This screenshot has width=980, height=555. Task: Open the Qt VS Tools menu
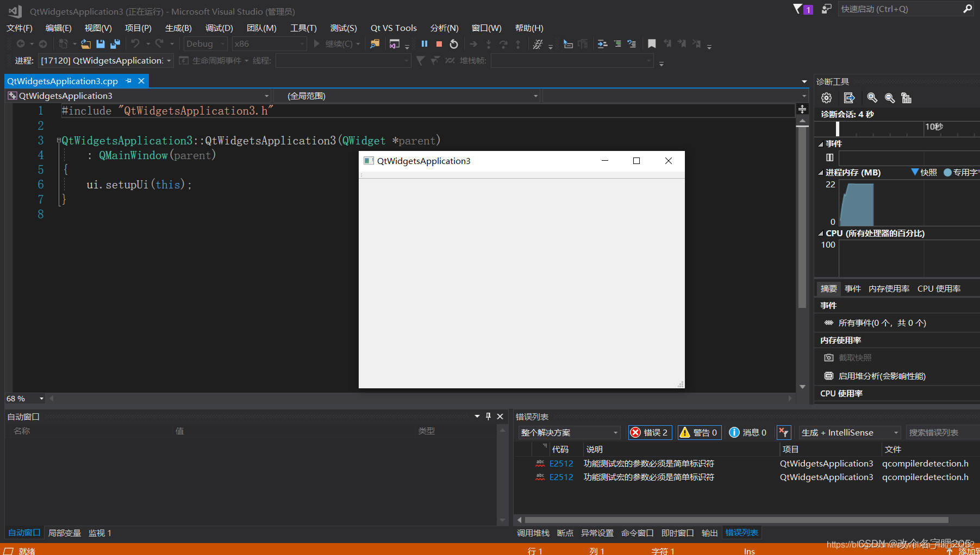(394, 28)
